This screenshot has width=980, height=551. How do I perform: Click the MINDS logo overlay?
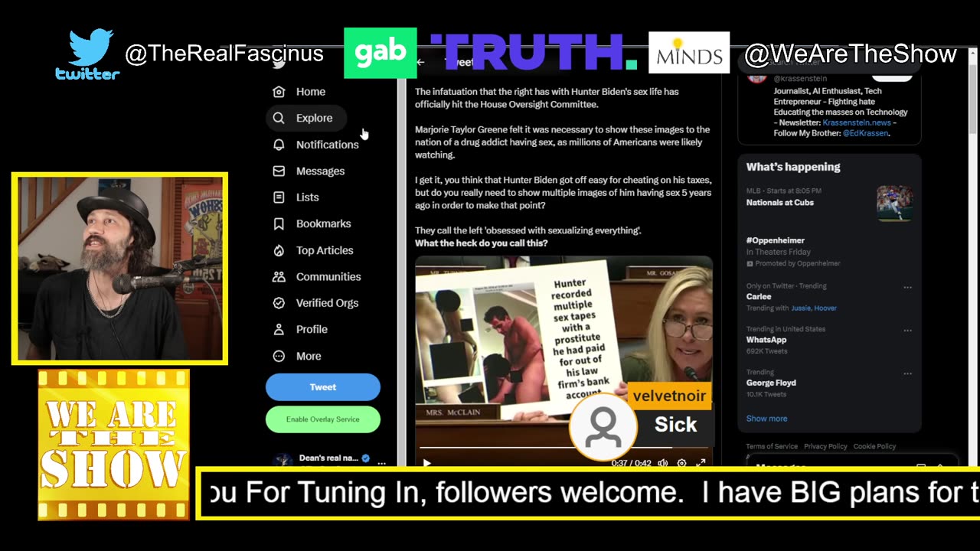tap(689, 53)
